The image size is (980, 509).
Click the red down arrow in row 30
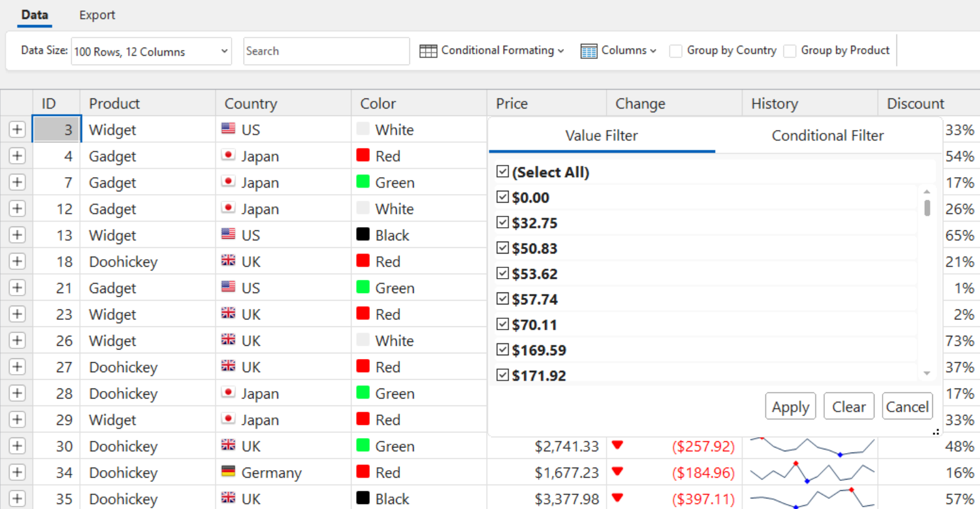[x=617, y=445]
